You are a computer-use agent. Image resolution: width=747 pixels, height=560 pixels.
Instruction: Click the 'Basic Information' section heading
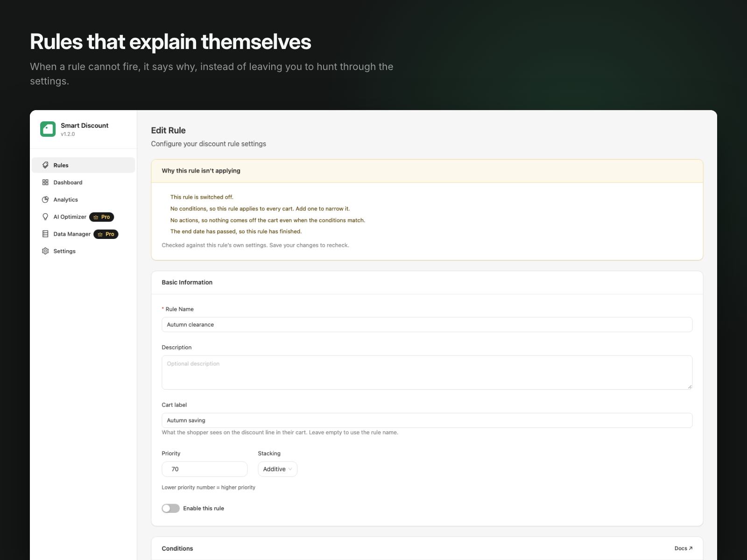click(187, 282)
